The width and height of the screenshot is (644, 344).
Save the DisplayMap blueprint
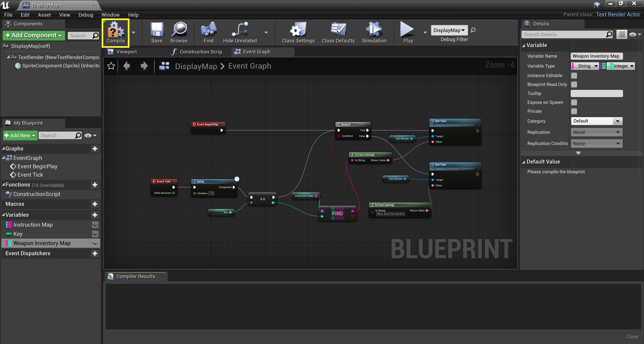tap(156, 33)
